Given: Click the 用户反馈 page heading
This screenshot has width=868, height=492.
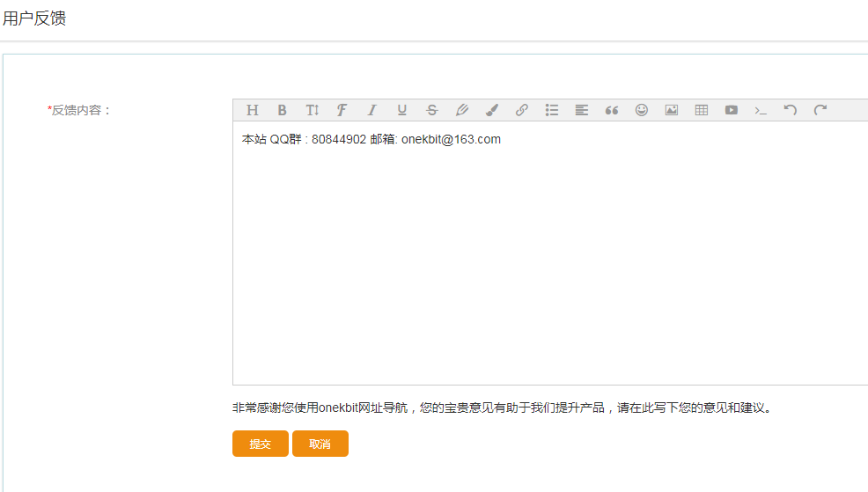Looking at the screenshot, I should (34, 18).
